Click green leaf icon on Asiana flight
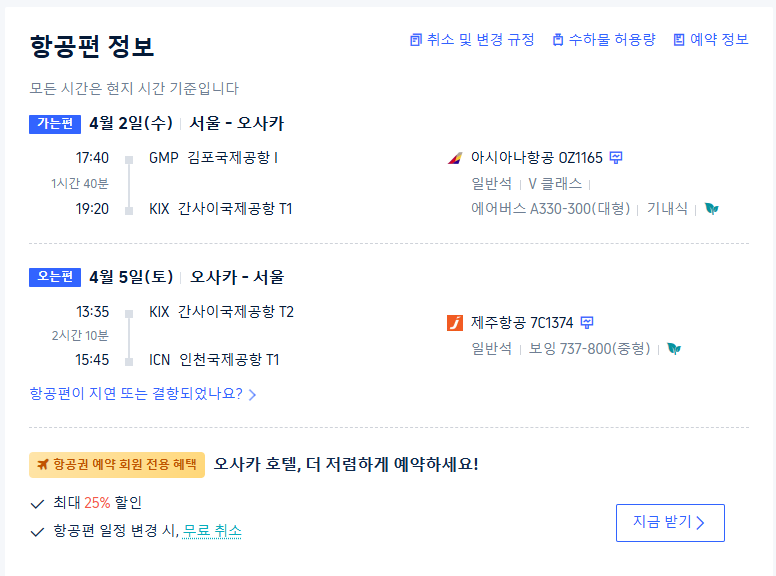776x576 pixels. 711,209
